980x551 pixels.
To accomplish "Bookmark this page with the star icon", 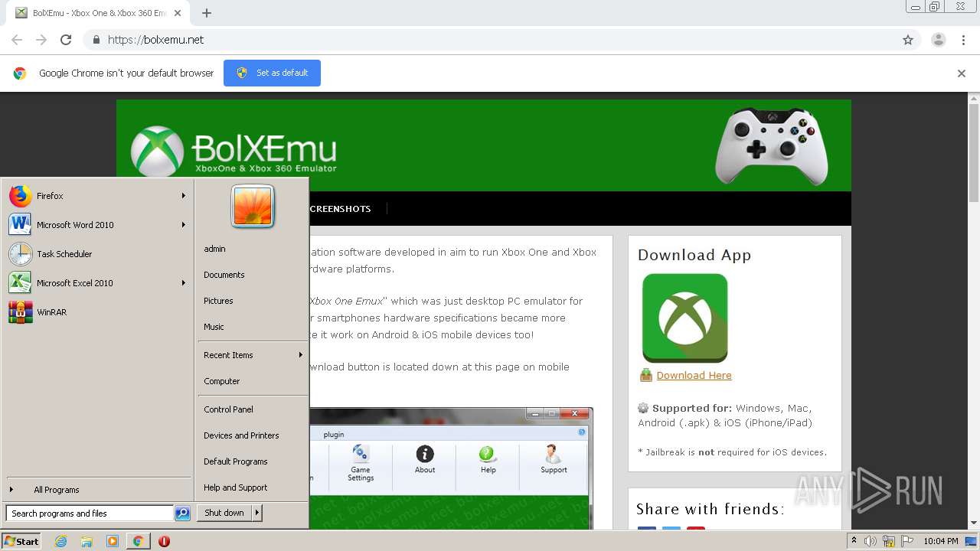I will [x=908, y=40].
